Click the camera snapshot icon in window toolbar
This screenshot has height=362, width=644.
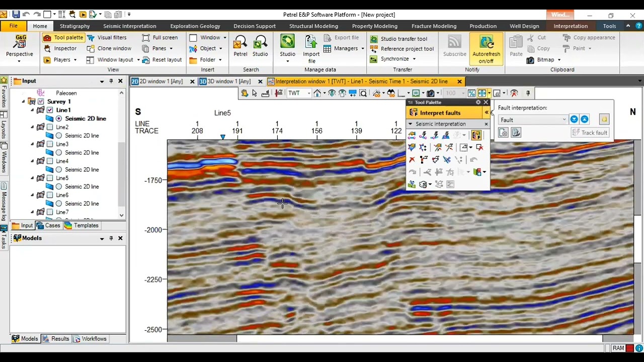[431, 93]
